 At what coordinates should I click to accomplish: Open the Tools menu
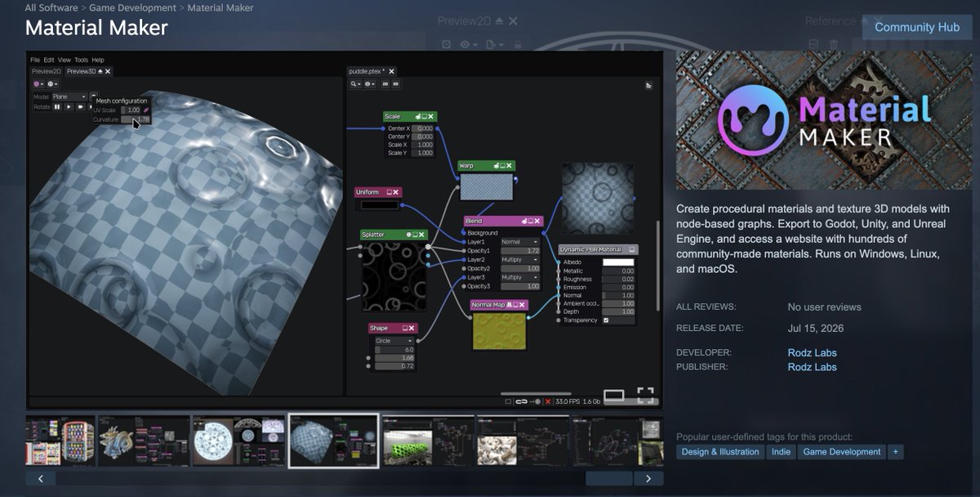(81, 60)
